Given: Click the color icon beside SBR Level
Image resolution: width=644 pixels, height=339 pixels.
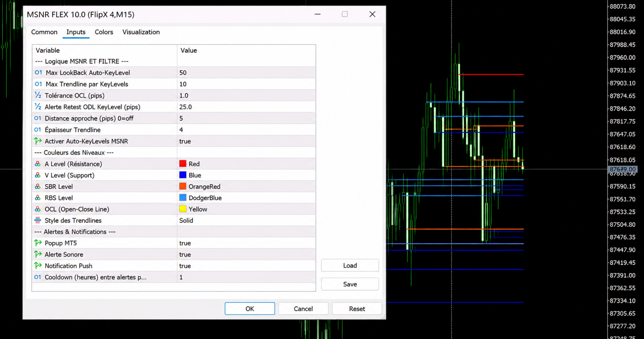Looking at the screenshot, I should 38,187.
